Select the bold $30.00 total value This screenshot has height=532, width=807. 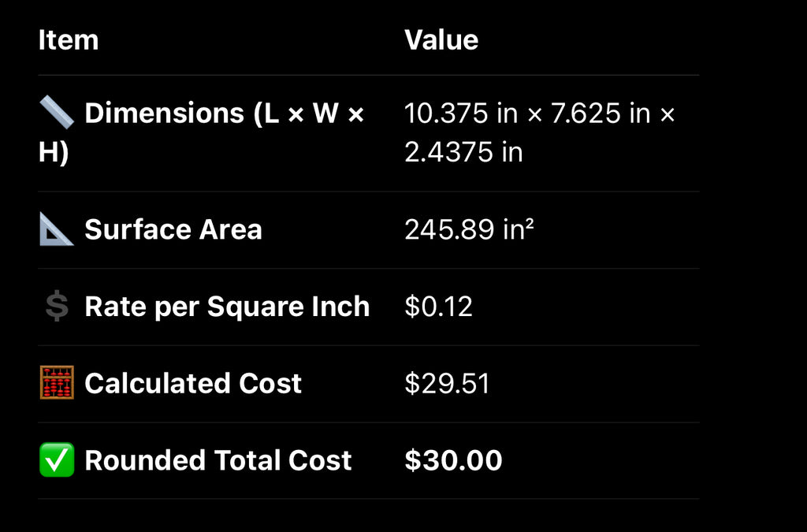[453, 460]
